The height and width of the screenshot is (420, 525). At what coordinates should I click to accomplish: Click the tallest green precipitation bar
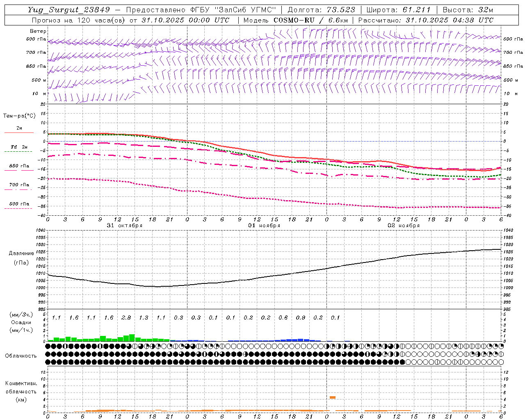[132, 338]
